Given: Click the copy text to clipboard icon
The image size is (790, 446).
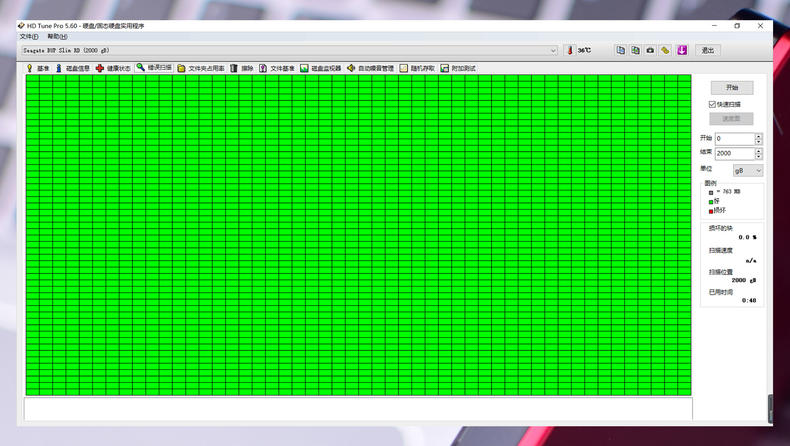Looking at the screenshot, I should click(620, 50).
